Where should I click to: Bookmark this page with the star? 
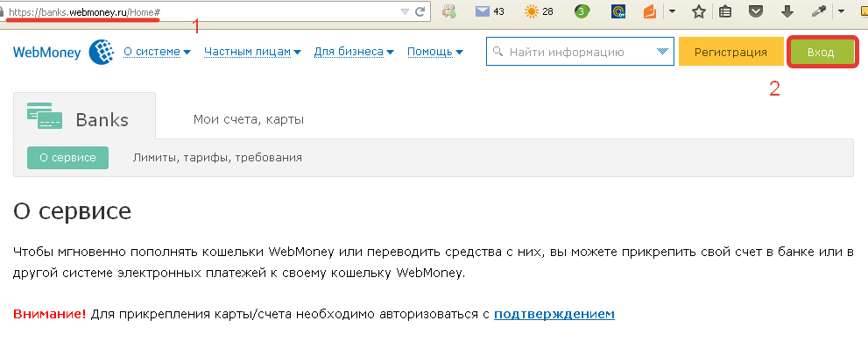coord(699,11)
